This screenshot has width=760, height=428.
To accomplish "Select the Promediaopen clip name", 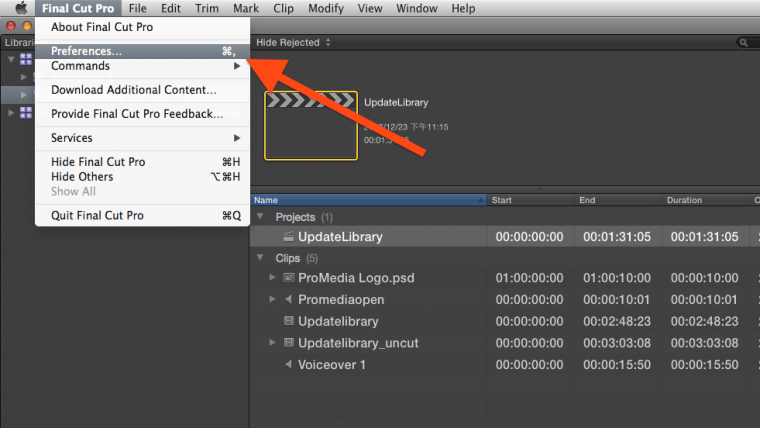I will [341, 300].
